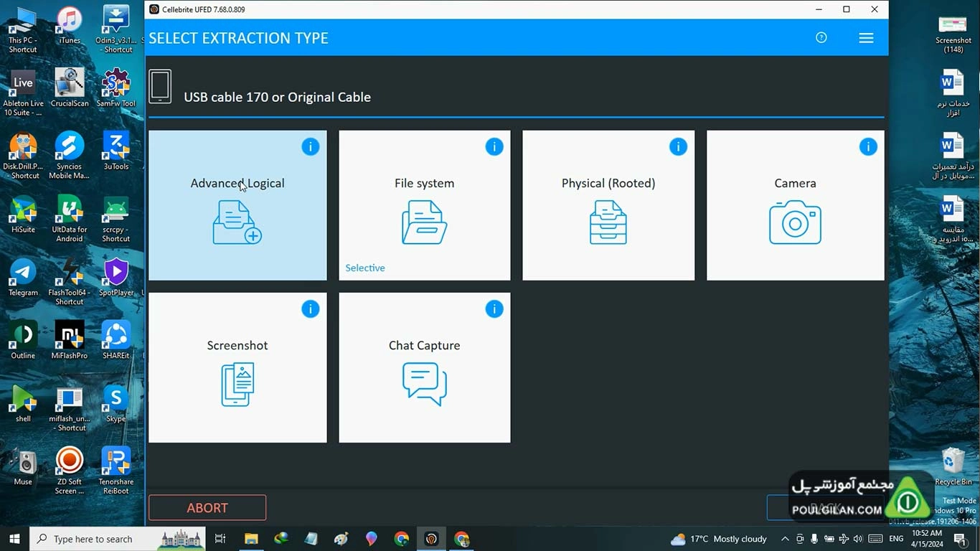Open File Explorer from taskbar

click(251, 539)
